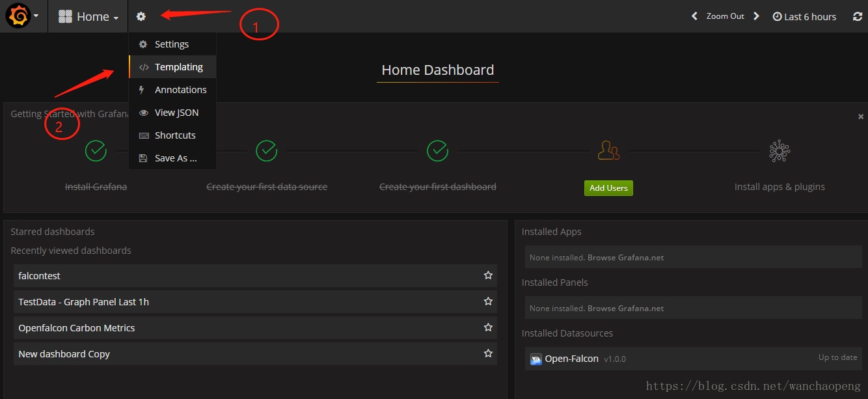Viewport: 868px width, 399px height.
Task: Click Browse Grafana.net under Installed Panels
Action: [x=625, y=309]
